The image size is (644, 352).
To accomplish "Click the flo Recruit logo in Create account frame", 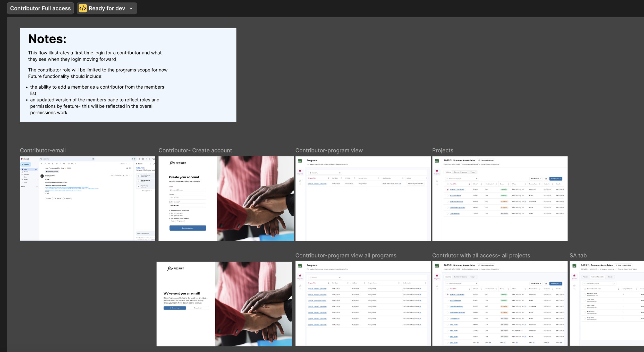I will [177, 163].
